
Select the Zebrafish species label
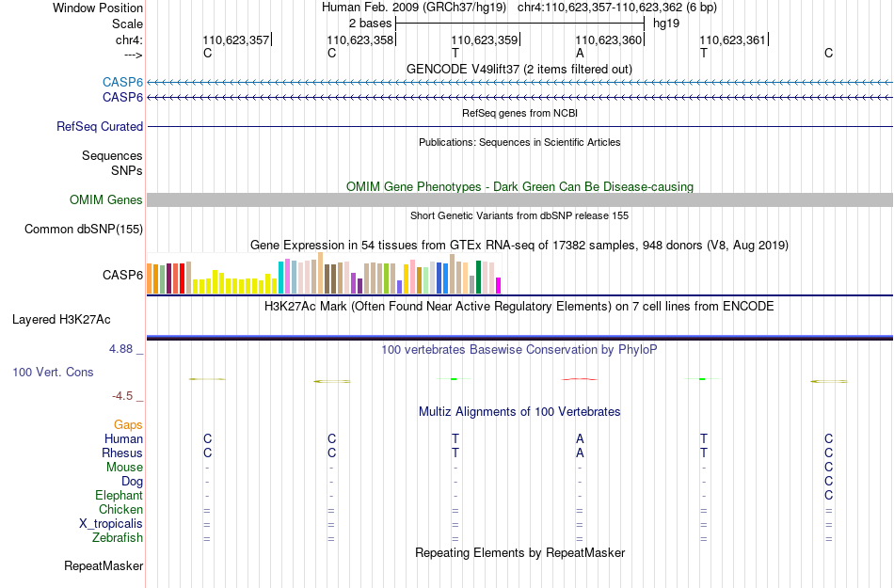pyautogui.click(x=118, y=537)
